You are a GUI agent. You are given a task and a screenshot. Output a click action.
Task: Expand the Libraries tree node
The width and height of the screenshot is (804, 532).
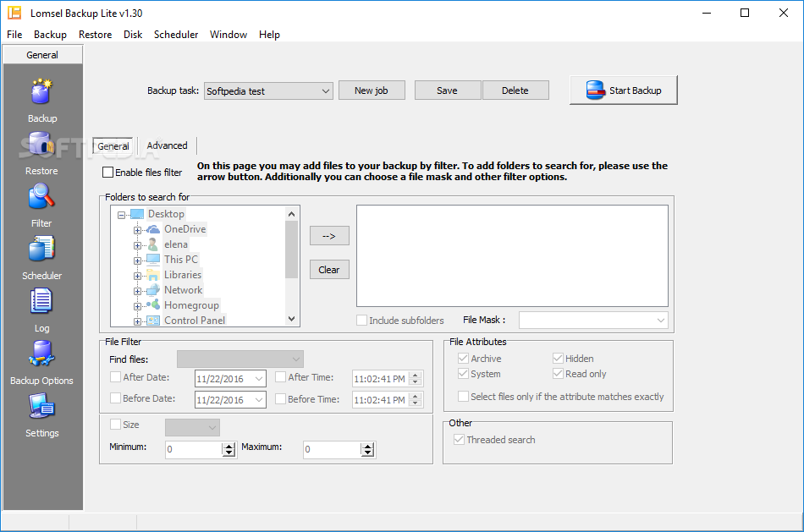(137, 276)
